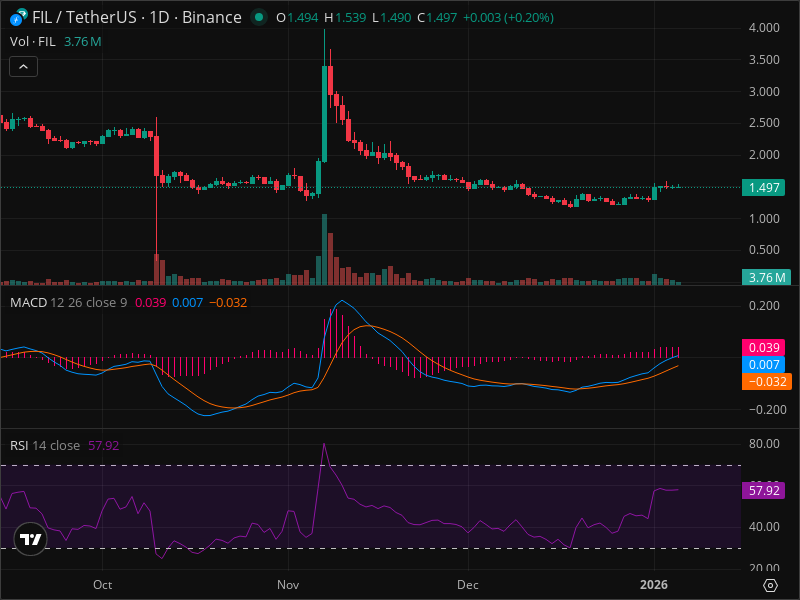Collapse the indicator legend chevron button
This screenshot has height=600, width=800.
point(23,67)
